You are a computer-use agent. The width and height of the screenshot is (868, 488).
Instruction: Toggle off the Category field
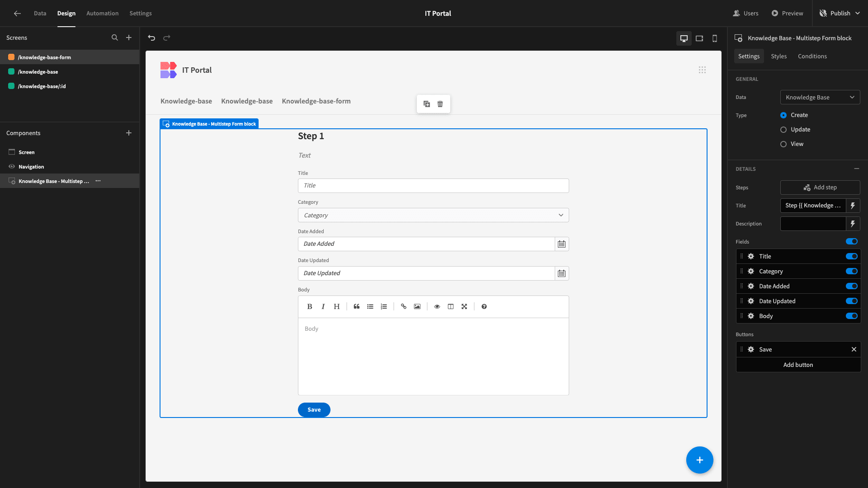(x=852, y=271)
